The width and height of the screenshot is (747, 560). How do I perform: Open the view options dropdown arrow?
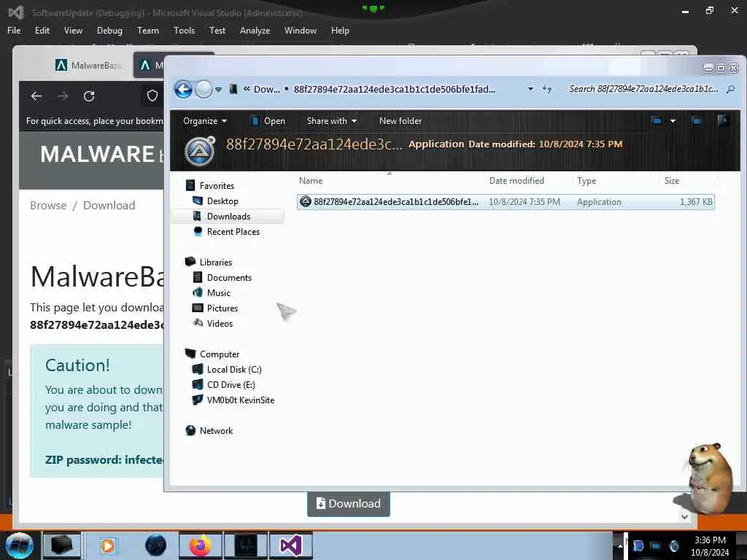coord(673,121)
